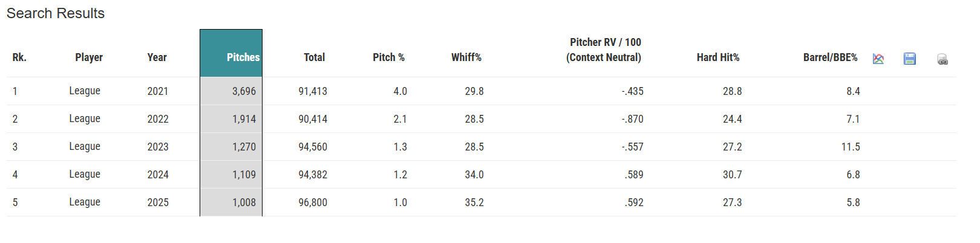Image resolution: width=980 pixels, height=243 pixels.
Task: Select the League 2021 row
Action: coord(85,91)
